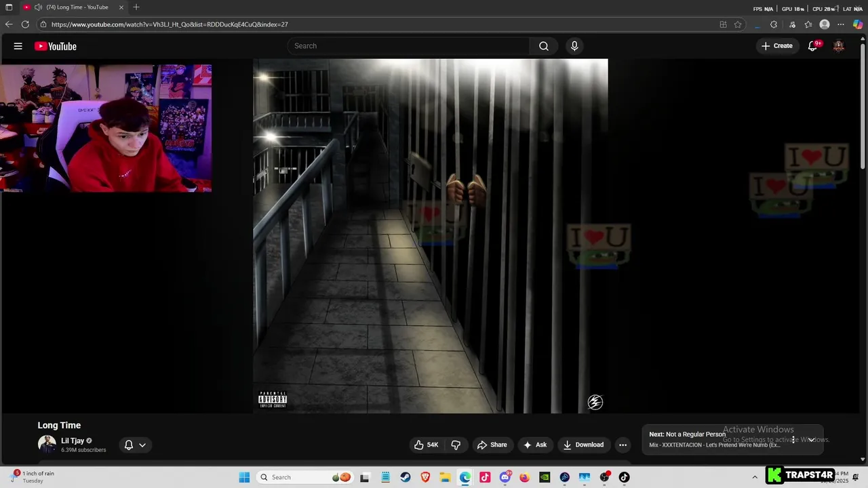Image resolution: width=868 pixels, height=488 pixels.
Task: Open the Ask AI button
Action: (x=535, y=445)
